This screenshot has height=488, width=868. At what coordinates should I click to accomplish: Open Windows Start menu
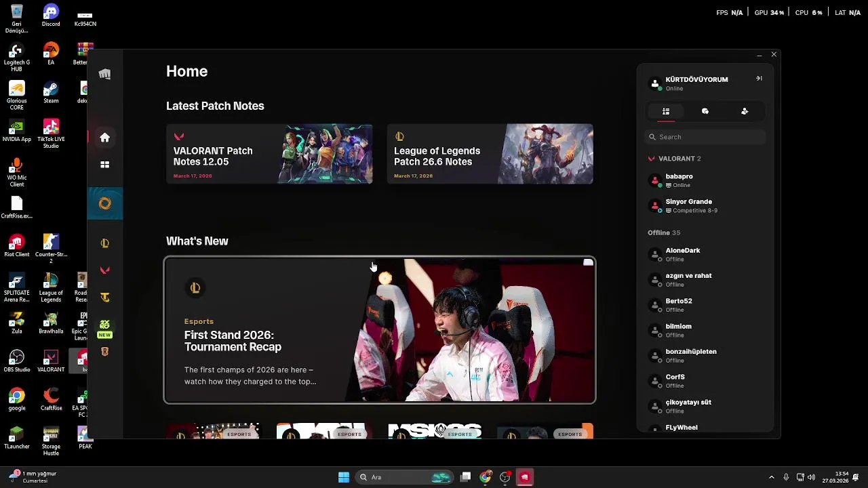click(x=344, y=477)
